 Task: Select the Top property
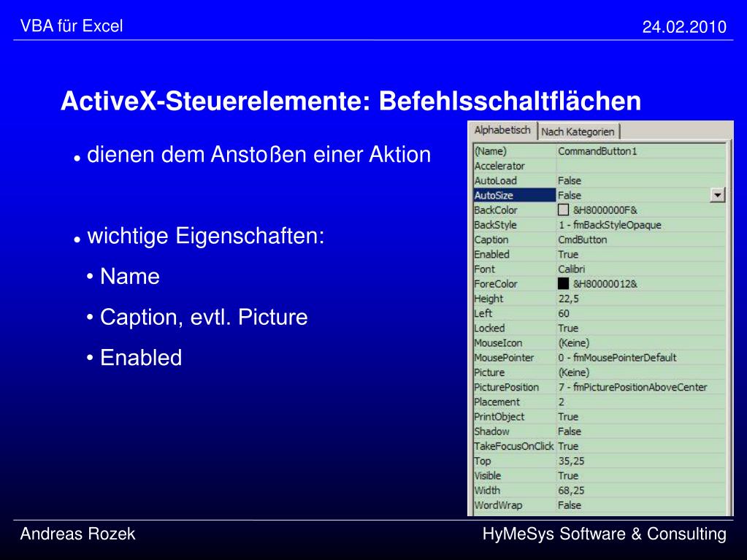(x=482, y=461)
